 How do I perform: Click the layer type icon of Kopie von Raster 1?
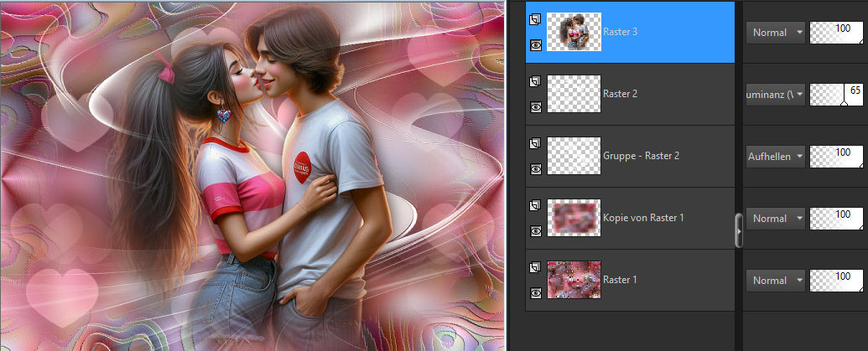[535, 205]
